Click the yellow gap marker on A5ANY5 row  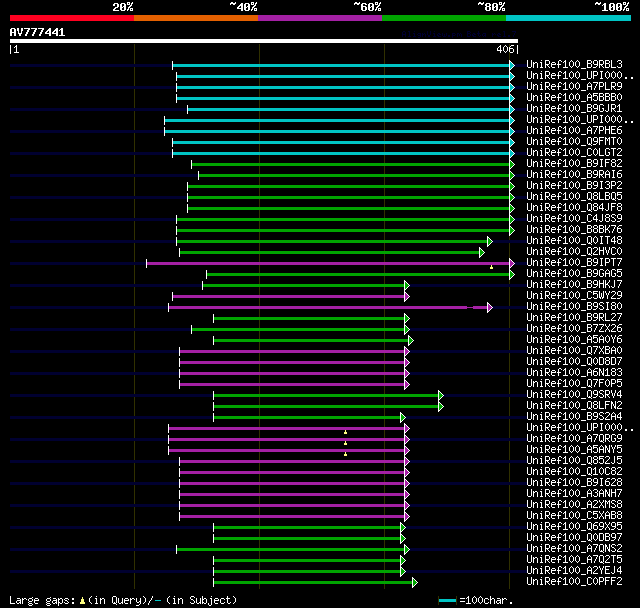[x=345, y=454]
